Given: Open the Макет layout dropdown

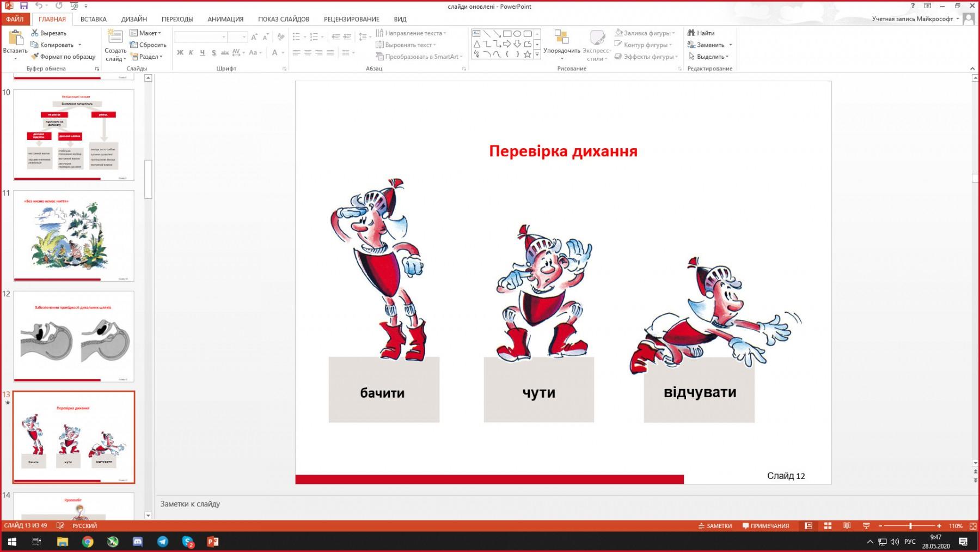Looking at the screenshot, I should 146,33.
